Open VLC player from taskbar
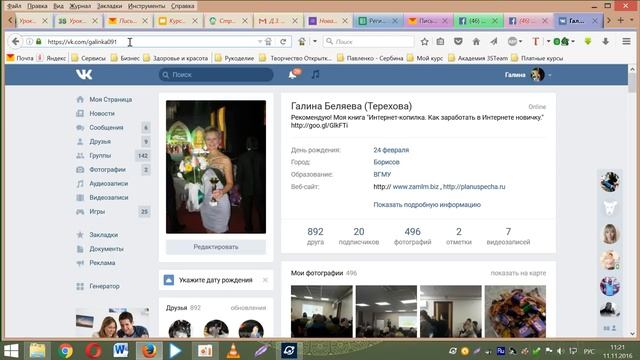This screenshot has width=640, height=360. [233, 351]
